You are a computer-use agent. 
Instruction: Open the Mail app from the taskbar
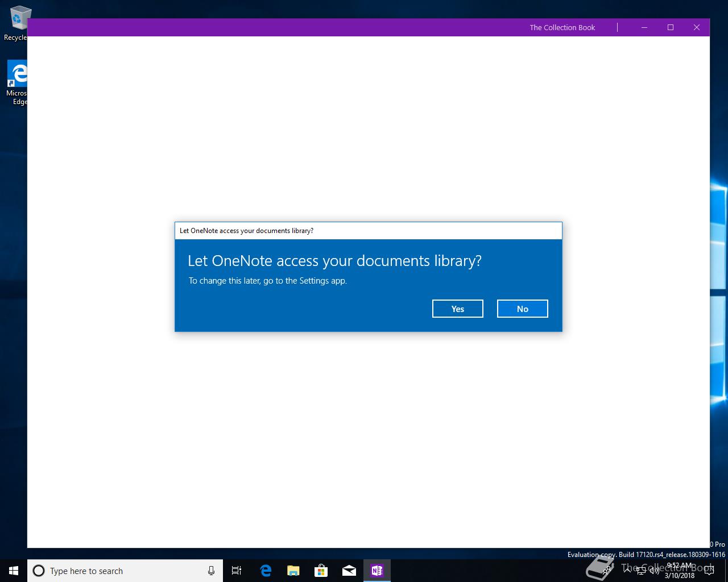(x=349, y=571)
